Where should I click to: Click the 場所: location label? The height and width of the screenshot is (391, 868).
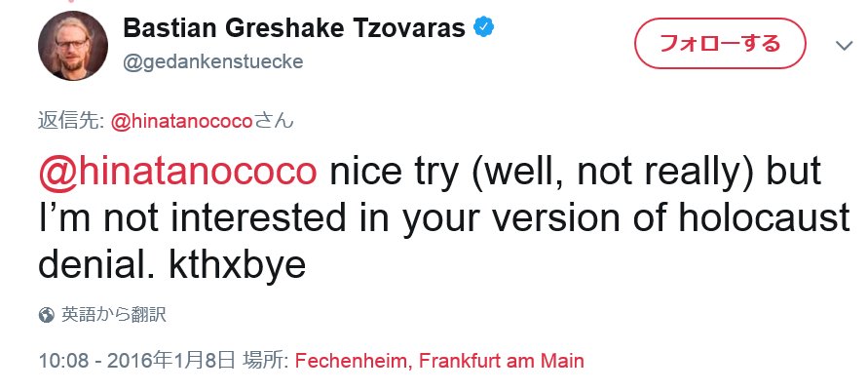(265, 361)
